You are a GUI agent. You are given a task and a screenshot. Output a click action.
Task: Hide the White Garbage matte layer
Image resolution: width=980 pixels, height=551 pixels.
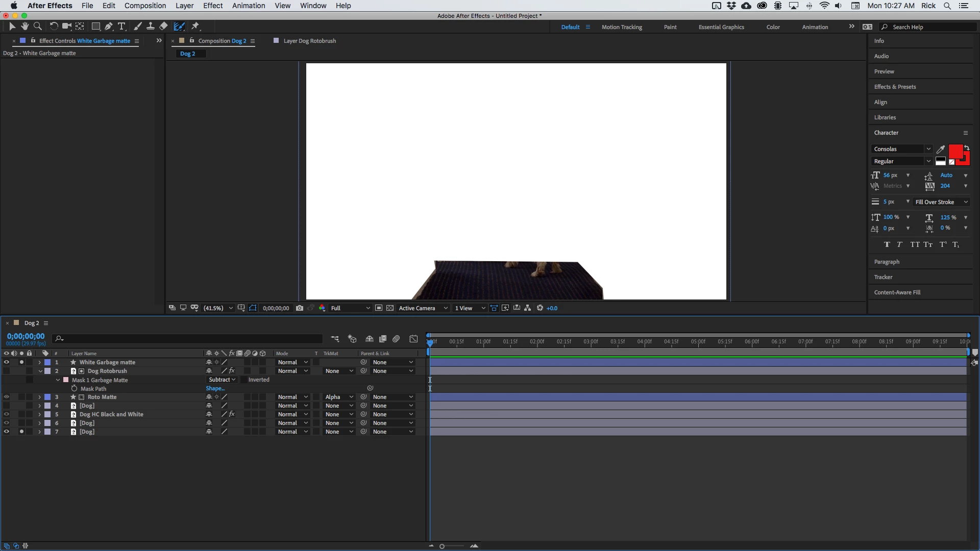[x=6, y=362]
